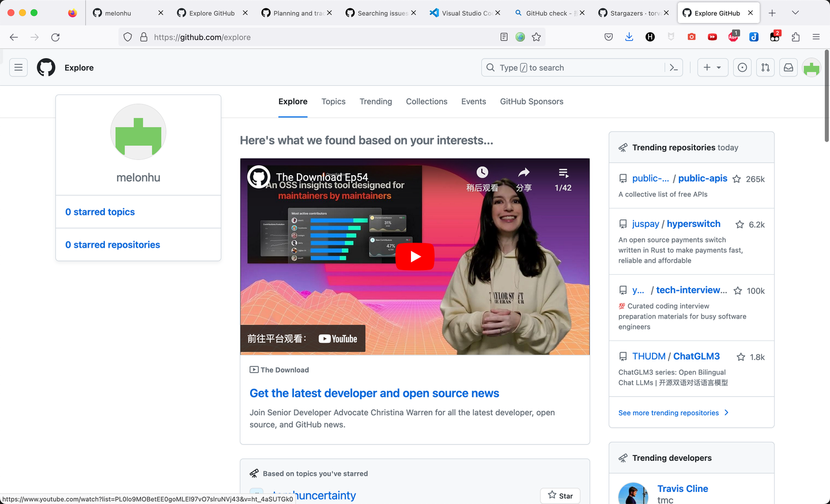This screenshot has width=830, height=504.
Task: Open the notifications inbox icon
Action: click(788, 67)
